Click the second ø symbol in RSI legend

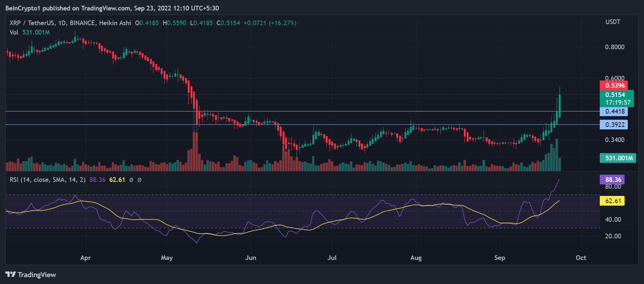point(140,180)
